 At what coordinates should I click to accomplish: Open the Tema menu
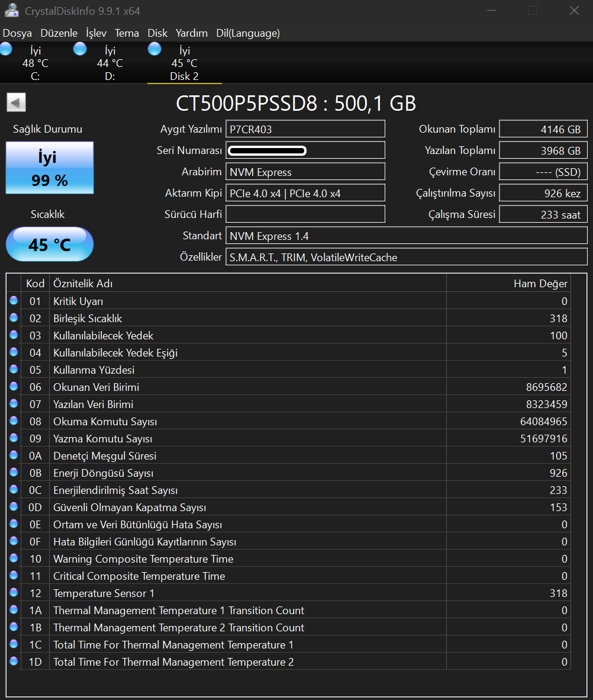[127, 33]
